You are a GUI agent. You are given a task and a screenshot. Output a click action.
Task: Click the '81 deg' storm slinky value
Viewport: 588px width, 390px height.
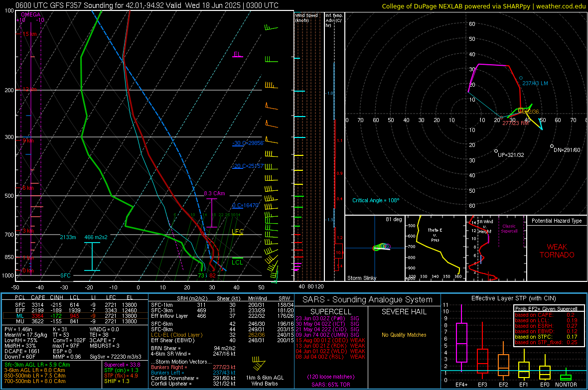pyautogui.click(x=394, y=219)
